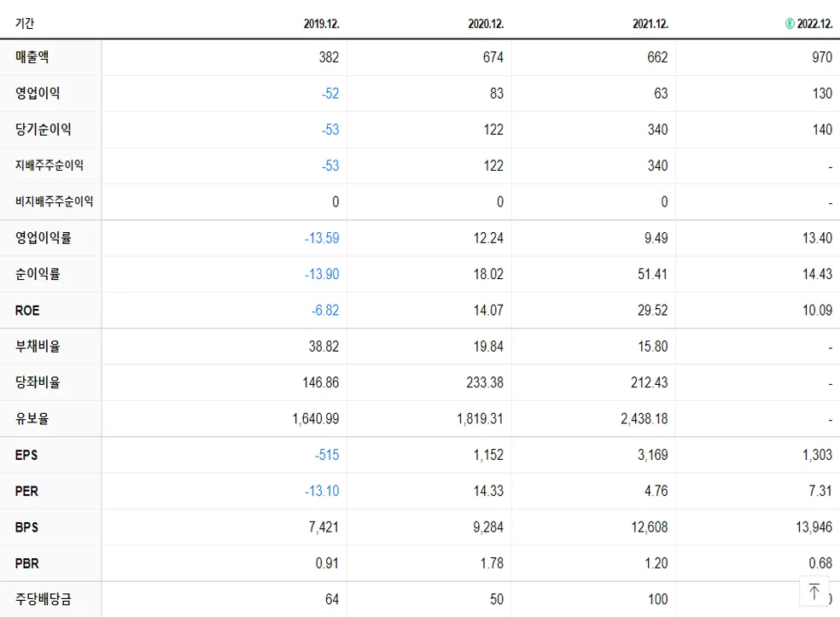Select the 2019.12. column header
Viewport: 840px width, 617px height.
point(322,24)
